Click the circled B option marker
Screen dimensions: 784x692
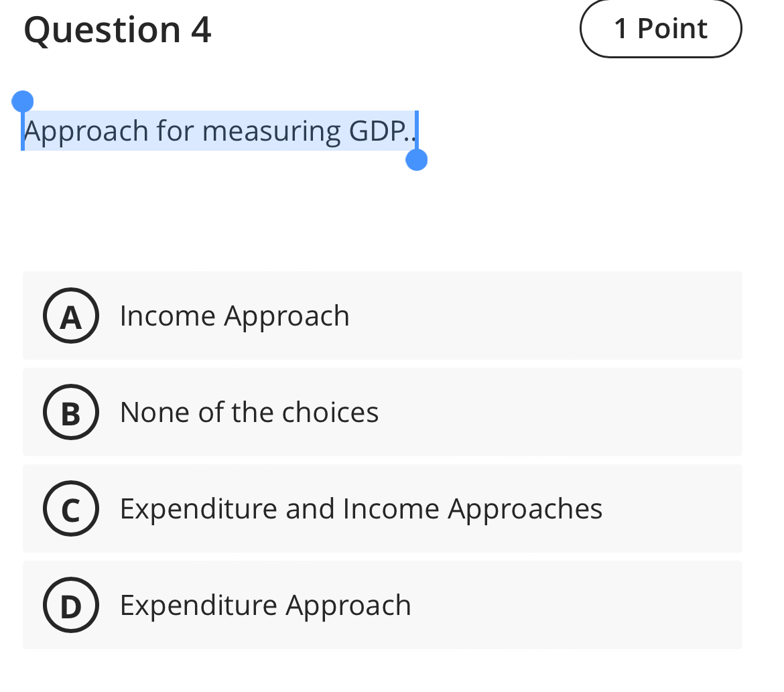tap(71, 412)
